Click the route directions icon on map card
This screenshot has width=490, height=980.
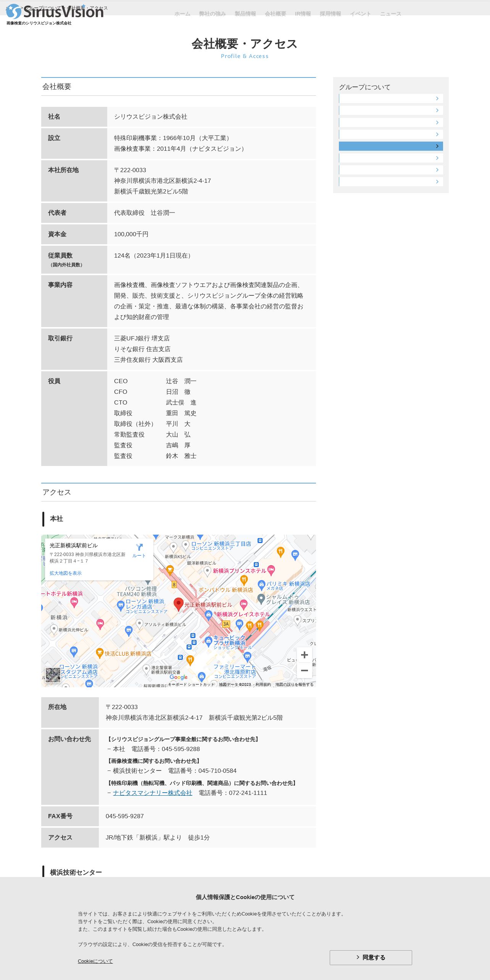coord(139,547)
